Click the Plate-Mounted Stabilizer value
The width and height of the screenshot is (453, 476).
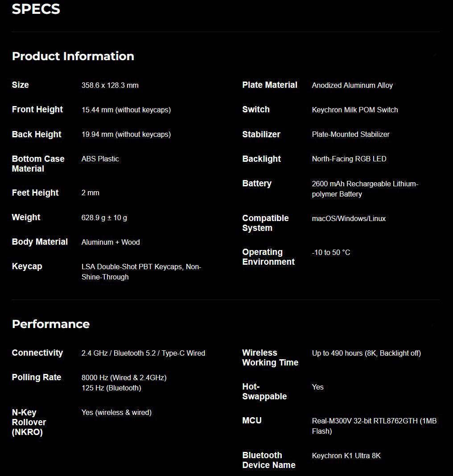(x=351, y=134)
